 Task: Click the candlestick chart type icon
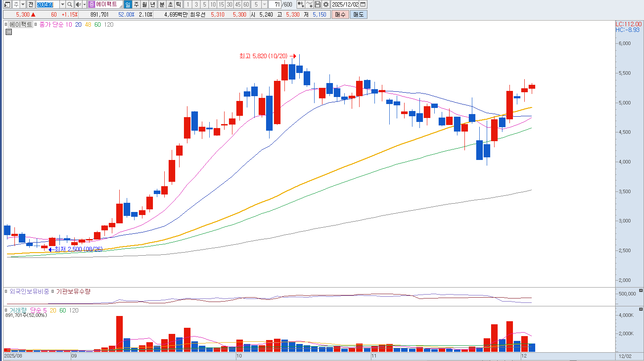[301, 4]
